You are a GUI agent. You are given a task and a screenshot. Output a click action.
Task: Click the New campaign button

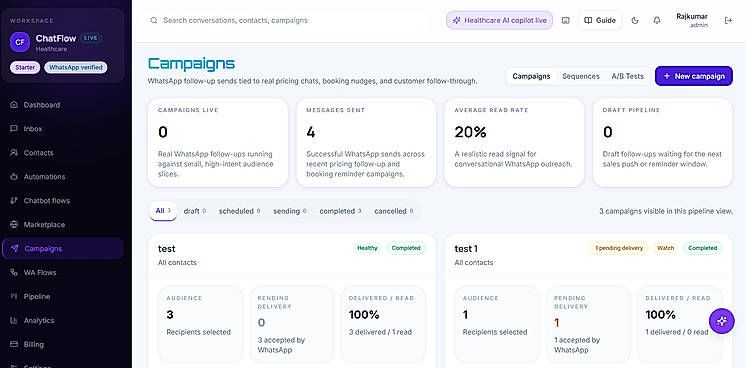[694, 76]
